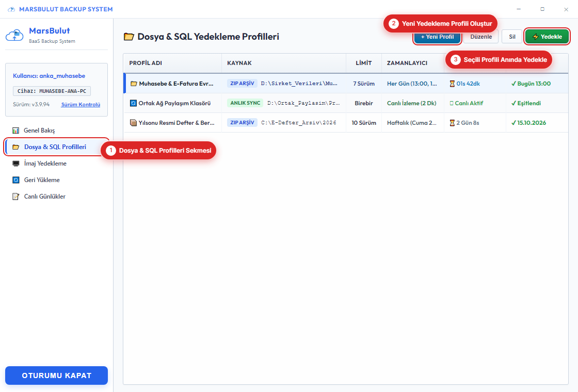The width and height of the screenshot is (578, 392).
Task: Select the Dosya & SQL Profilleri folder icon
Action: pos(15,147)
